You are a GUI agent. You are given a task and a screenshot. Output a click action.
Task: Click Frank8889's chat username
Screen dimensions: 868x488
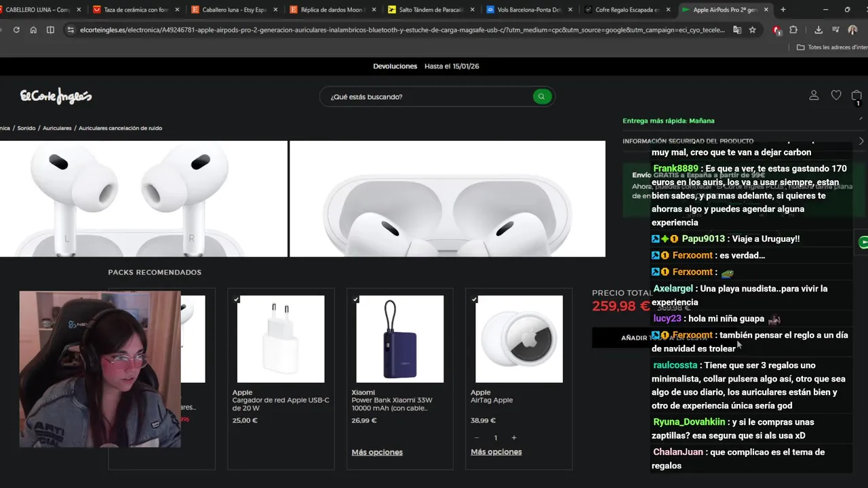pyautogui.click(x=675, y=168)
